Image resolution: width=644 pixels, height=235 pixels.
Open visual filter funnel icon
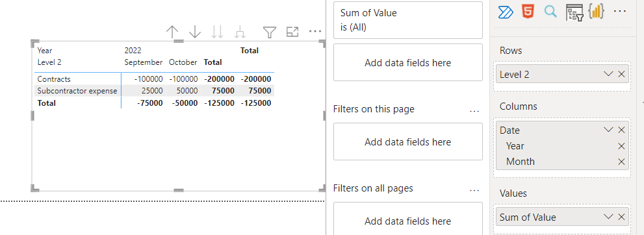point(270,32)
